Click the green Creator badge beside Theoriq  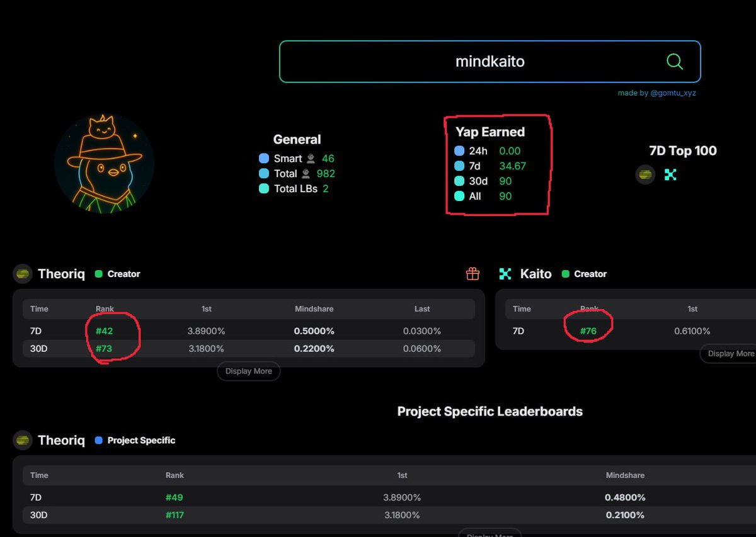click(x=117, y=274)
